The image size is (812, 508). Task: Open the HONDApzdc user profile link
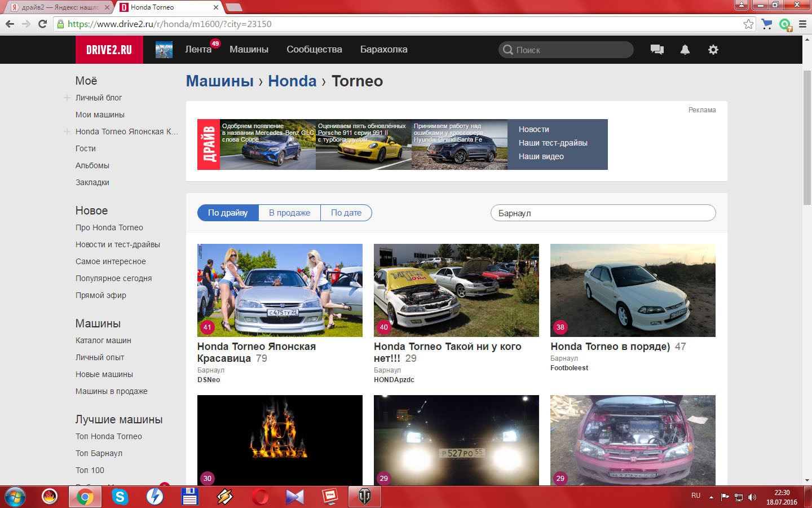click(x=394, y=380)
